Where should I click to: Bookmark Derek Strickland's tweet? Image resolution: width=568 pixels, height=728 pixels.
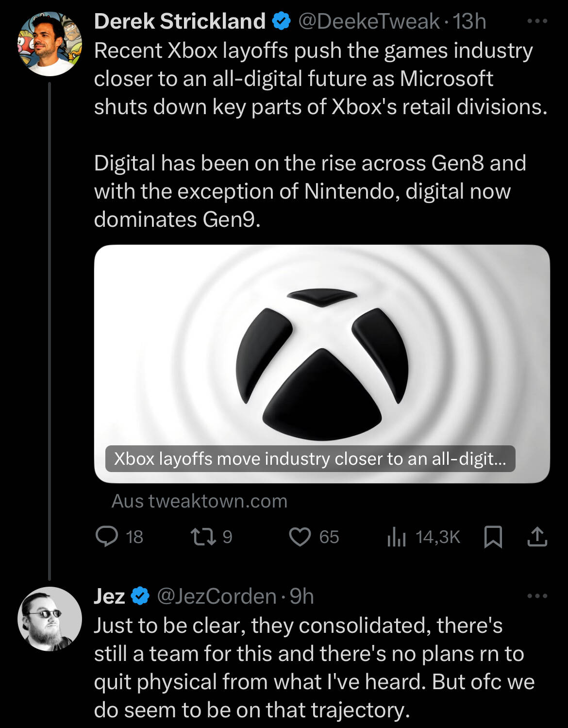coord(493,537)
